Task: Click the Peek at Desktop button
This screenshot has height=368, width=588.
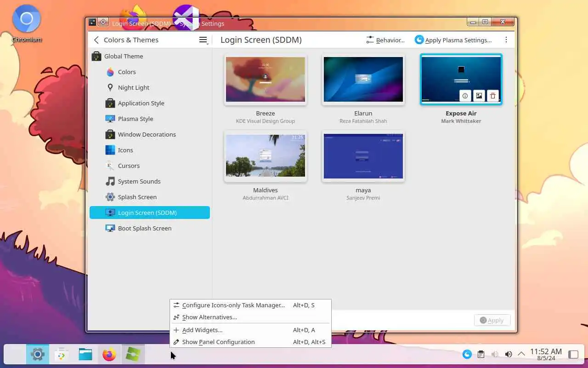Action: coord(573,354)
